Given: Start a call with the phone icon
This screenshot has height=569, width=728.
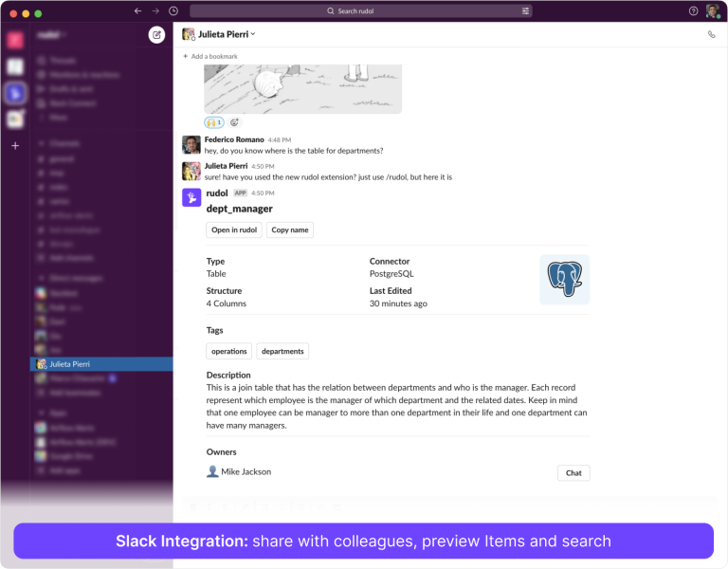Looking at the screenshot, I should click(x=712, y=34).
